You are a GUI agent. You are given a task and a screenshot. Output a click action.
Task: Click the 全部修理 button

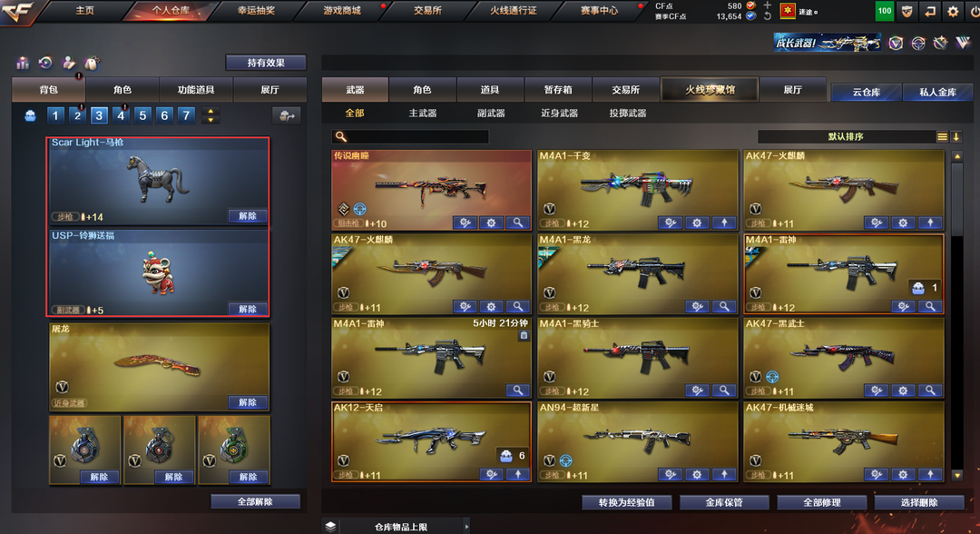click(x=822, y=502)
